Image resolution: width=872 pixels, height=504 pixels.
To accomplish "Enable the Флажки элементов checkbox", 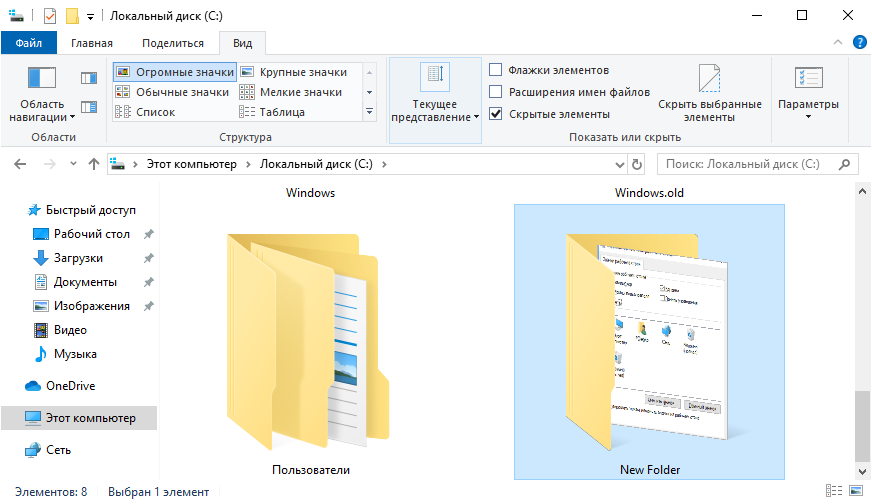I will tap(496, 70).
